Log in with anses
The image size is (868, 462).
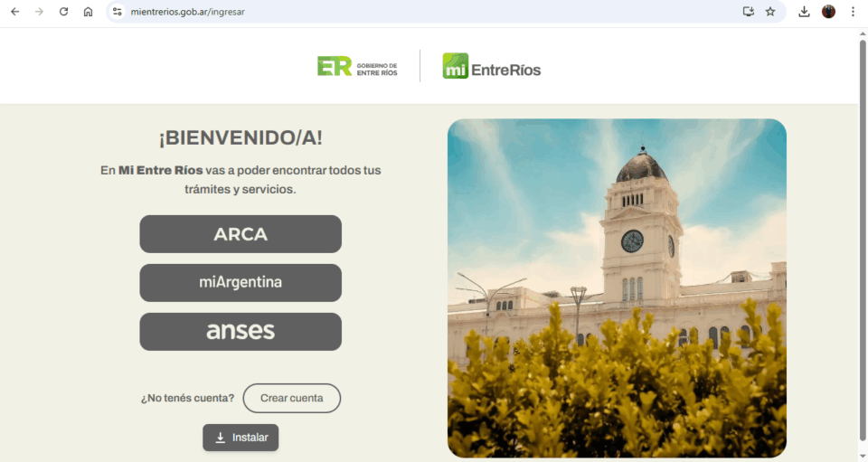tap(241, 332)
